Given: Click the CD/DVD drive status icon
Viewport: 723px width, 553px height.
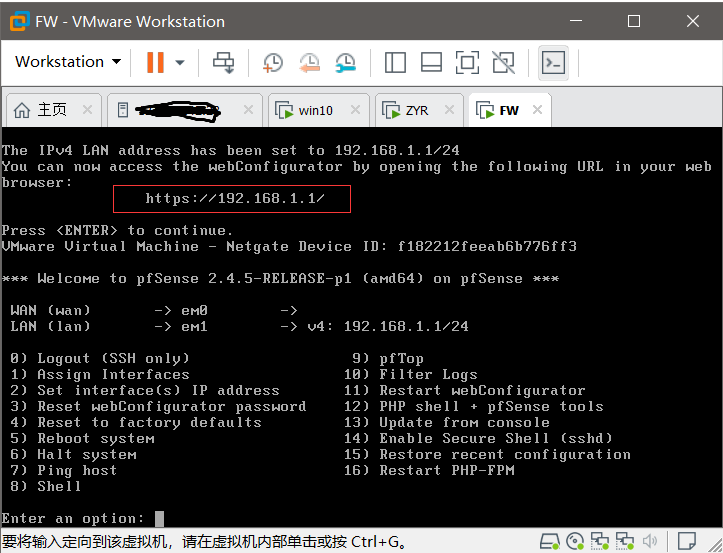Looking at the screenshot, I should (x=575, y=541).
